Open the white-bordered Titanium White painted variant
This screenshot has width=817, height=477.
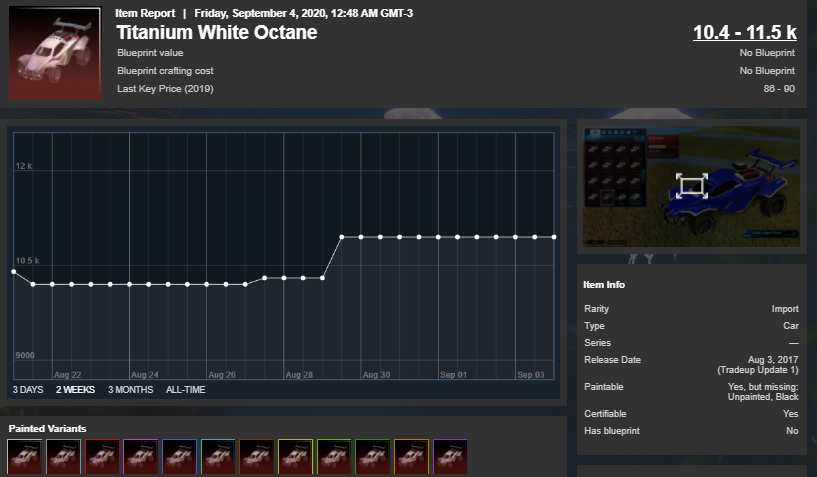(x=25, y=457)
